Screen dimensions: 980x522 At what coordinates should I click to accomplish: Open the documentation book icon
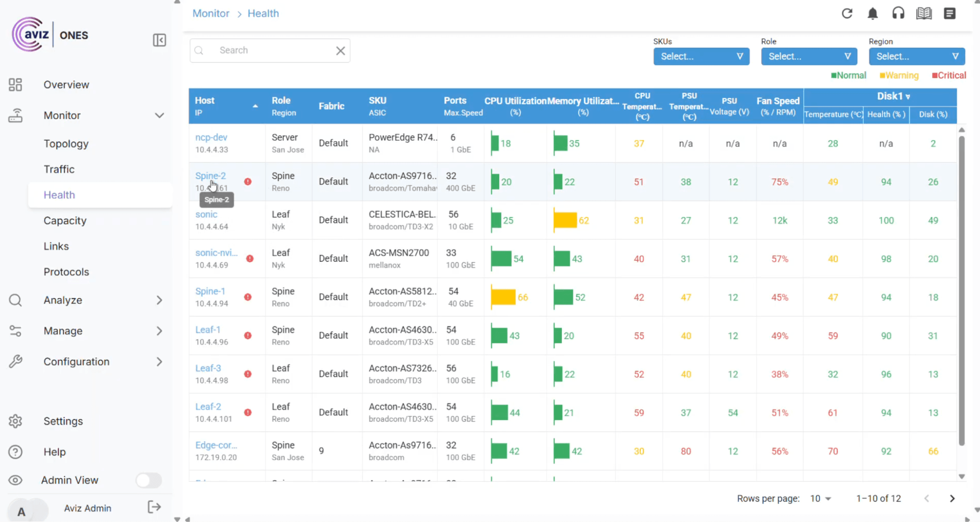point(924,13)
